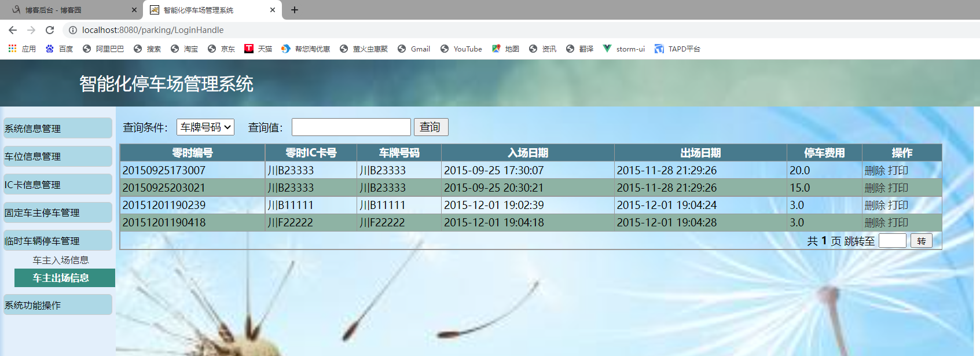Open the 应用 apps grid bookmark
This screenshot has width=980, height=356.
click(22, 49)
